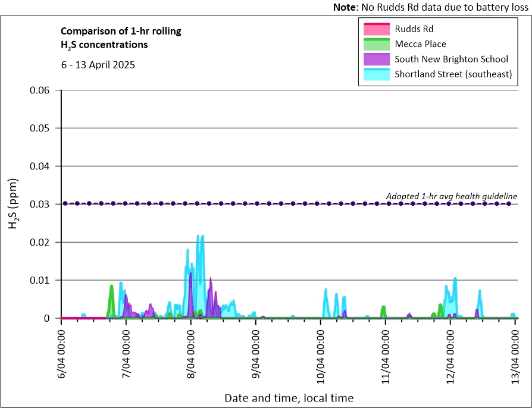The width and height of the screenshot is (532, 408).
Task: Click the 'Date and time, local time' axis title
Action: (289, 397)
